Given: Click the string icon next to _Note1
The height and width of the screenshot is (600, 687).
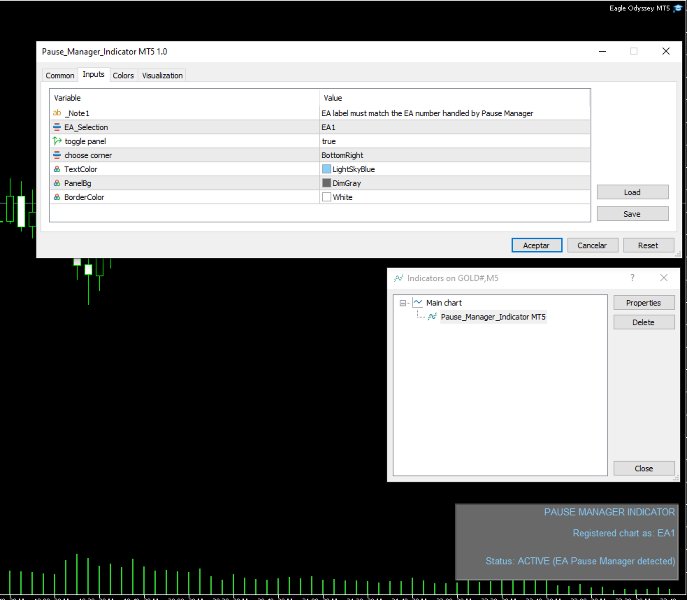Looking at the screenshot, I should (x=57, y=113).
